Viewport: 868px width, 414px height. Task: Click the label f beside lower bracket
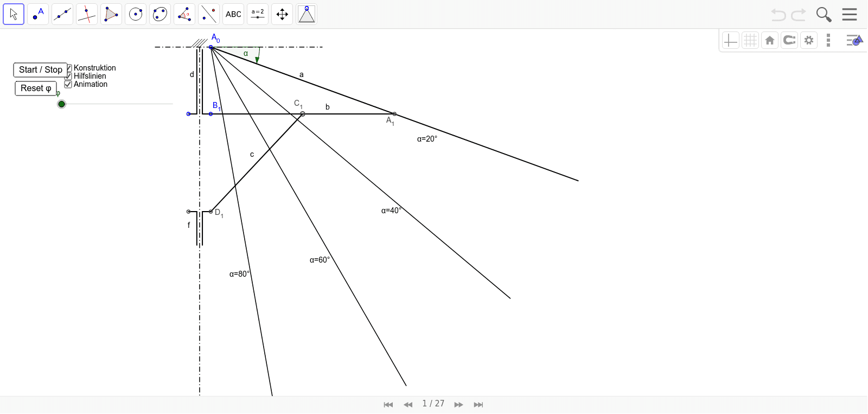point(189,225)
